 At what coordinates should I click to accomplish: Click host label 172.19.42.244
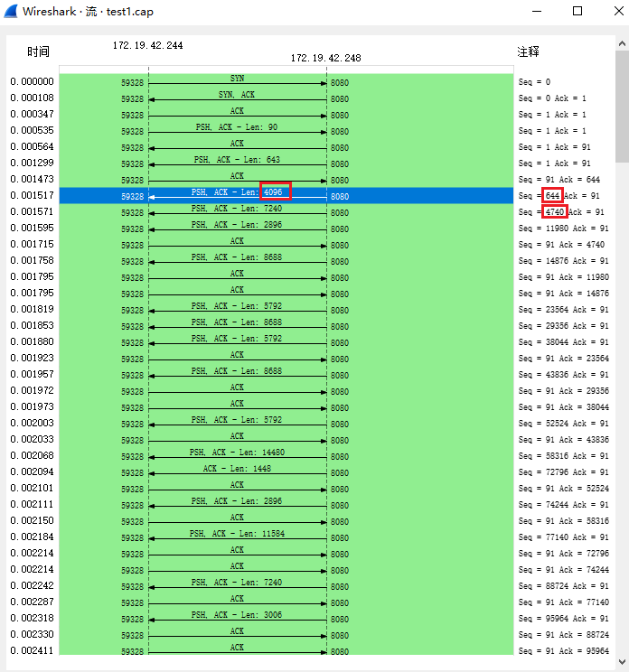point(147,45)
